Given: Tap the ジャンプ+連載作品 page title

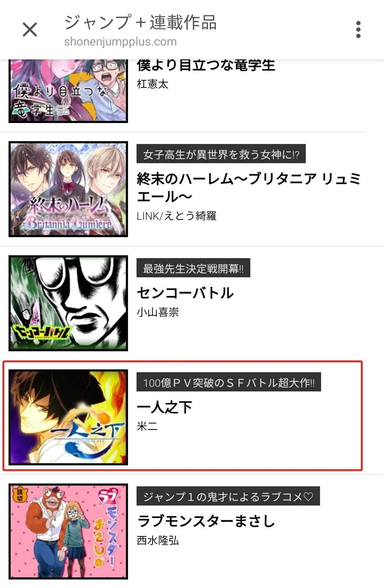Looking at the screenshot, I should pyautogui.click(x=140, y=22).
